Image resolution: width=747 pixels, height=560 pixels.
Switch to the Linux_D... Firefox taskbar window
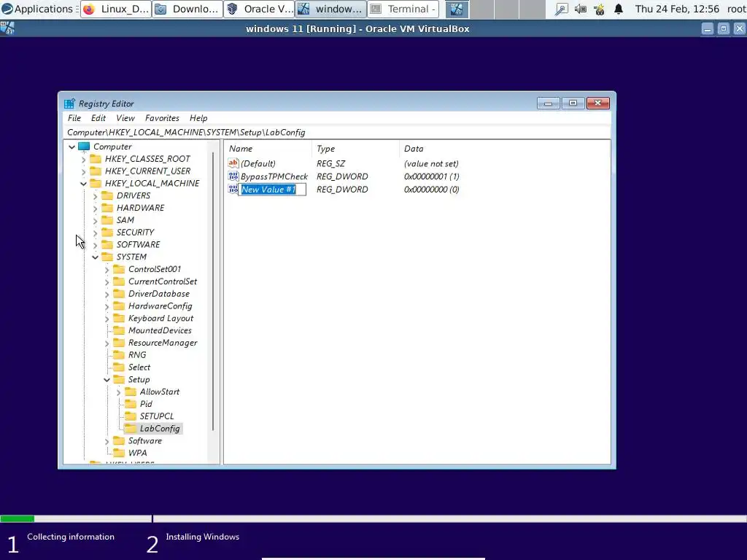(116, 9)
